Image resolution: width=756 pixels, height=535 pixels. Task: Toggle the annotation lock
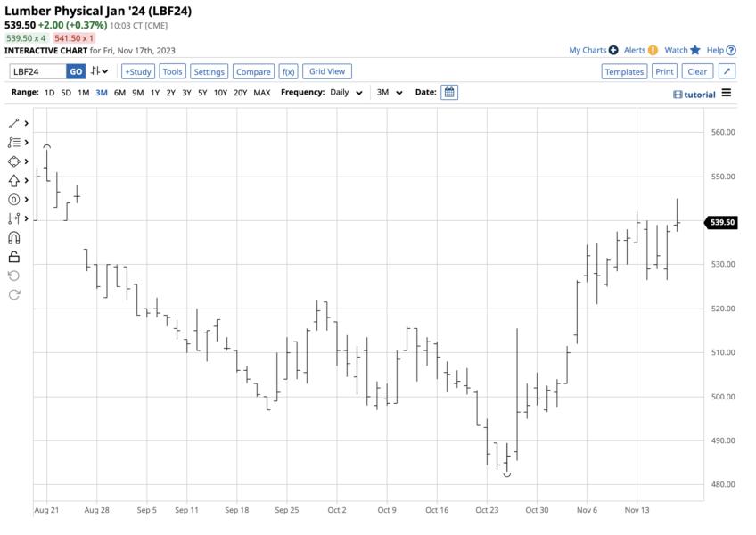tap(13, 257)
